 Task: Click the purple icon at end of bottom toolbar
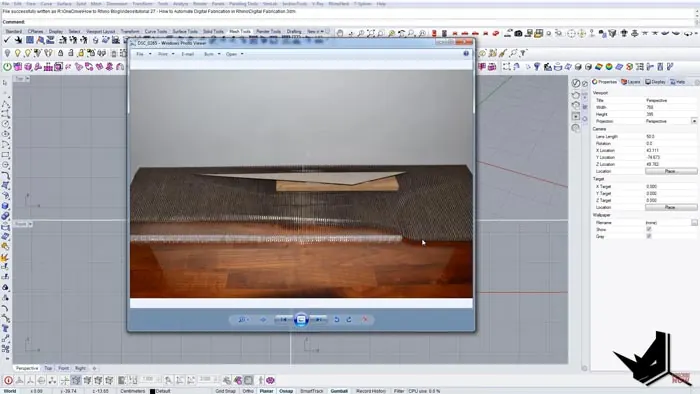coord(270,380)
